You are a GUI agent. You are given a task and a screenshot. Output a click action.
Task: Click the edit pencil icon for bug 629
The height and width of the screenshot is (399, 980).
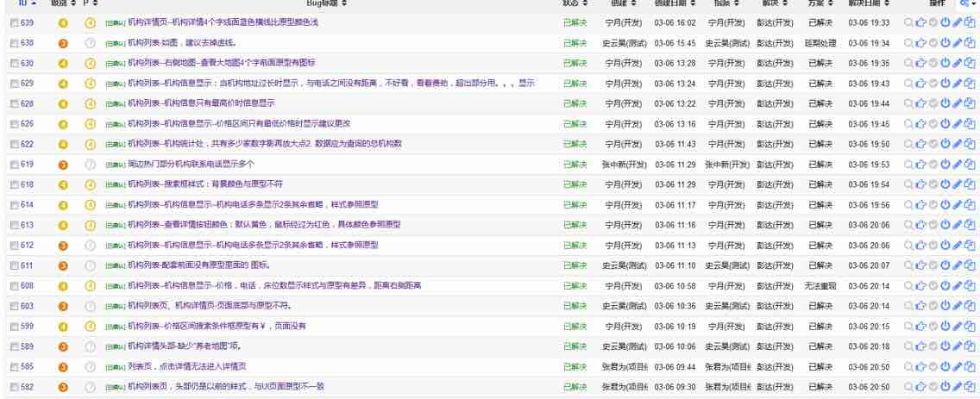pos(957,83)
